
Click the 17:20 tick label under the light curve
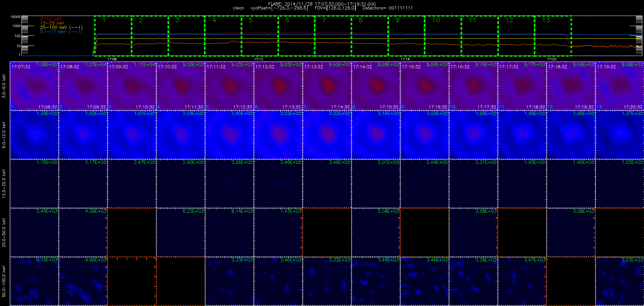(x=552, y=59)
